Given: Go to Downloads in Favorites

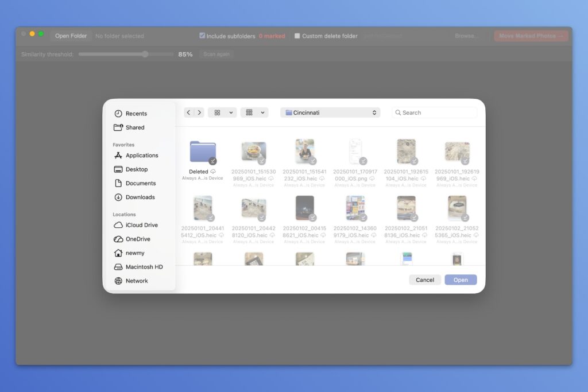Looking at the screenshot, I should click(140, 197).
